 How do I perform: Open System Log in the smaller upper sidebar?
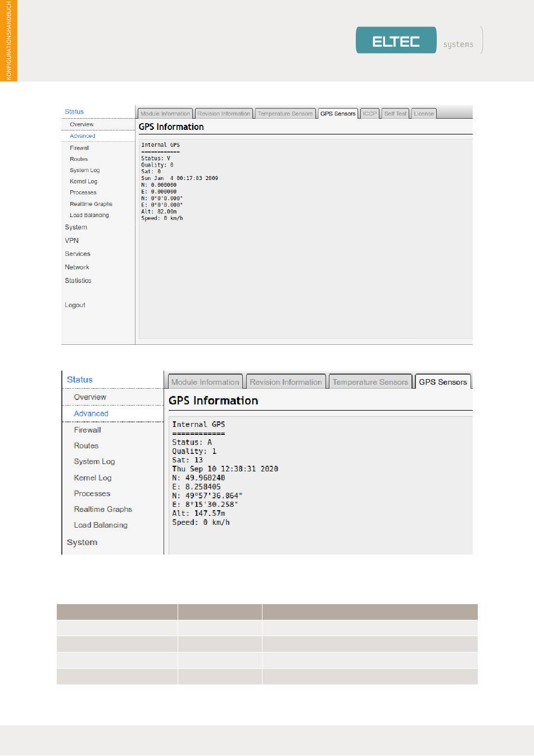coord(84,170)
